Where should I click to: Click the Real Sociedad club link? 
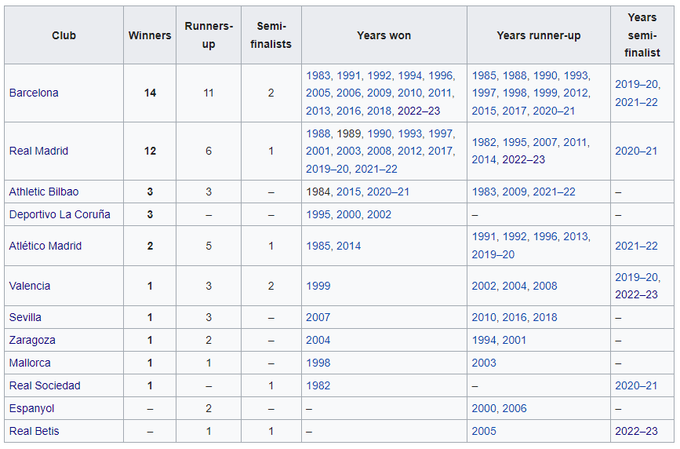45,386
